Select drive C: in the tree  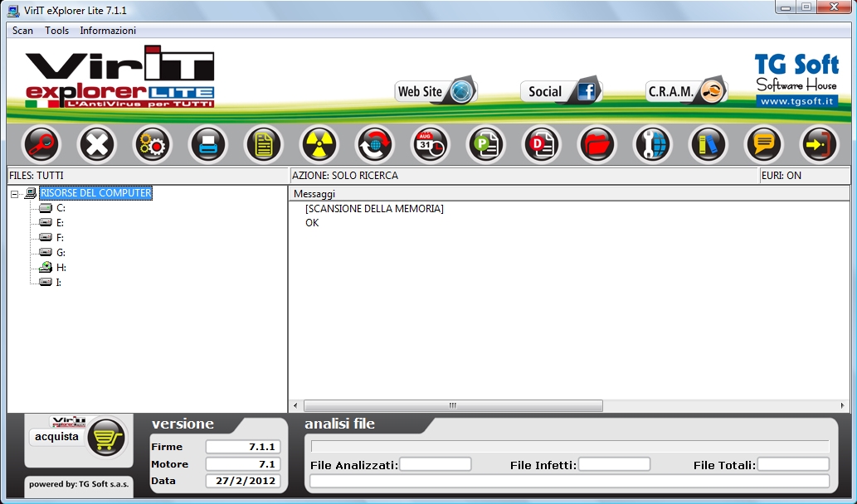point(61,208)
